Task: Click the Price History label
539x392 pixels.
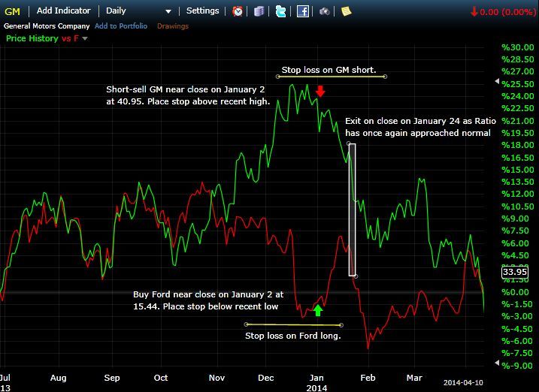Action: click(32, 38)
